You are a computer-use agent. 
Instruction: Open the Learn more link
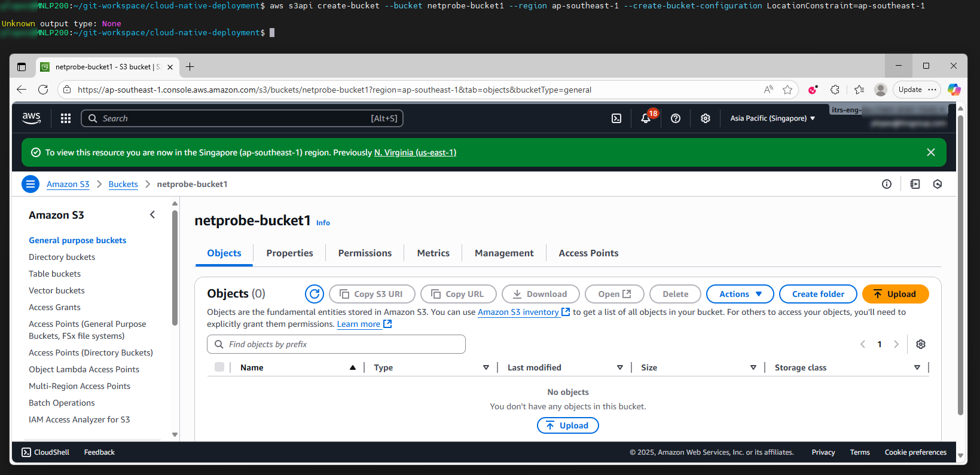click(364, 324)
